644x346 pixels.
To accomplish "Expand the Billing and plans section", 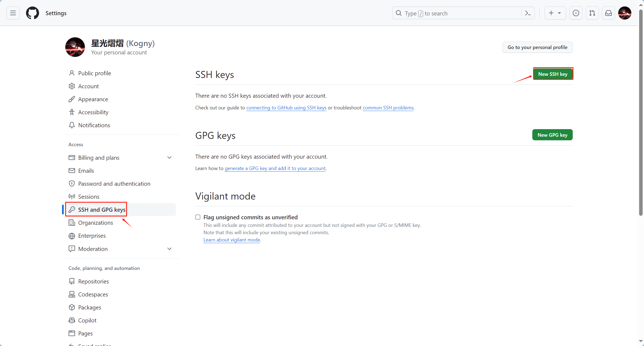I will pos(169,158).
